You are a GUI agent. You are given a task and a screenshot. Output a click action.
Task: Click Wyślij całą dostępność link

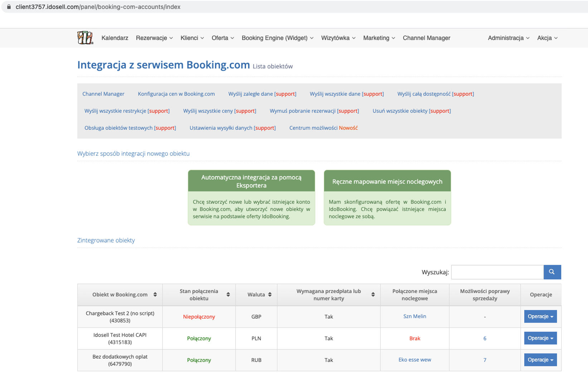click(436, 94)
